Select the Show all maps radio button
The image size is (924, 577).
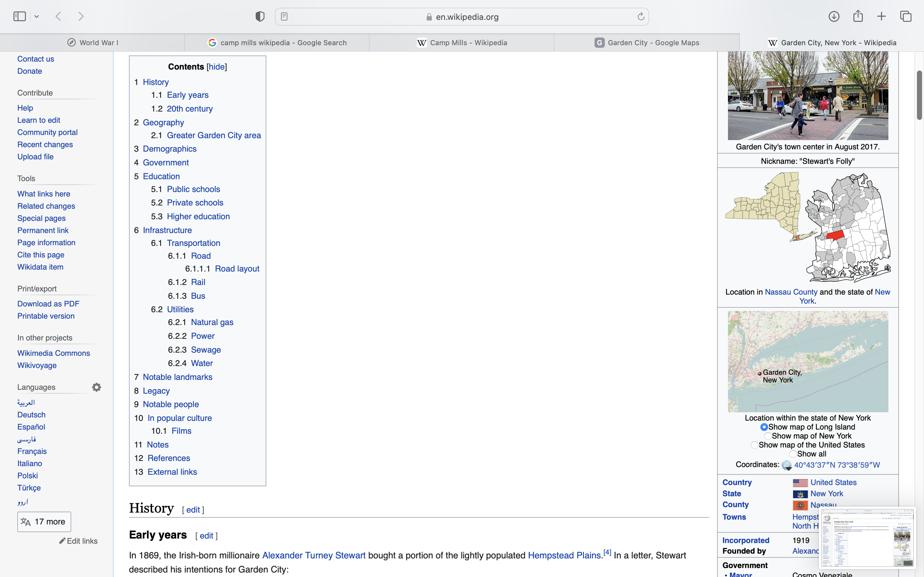793,454
